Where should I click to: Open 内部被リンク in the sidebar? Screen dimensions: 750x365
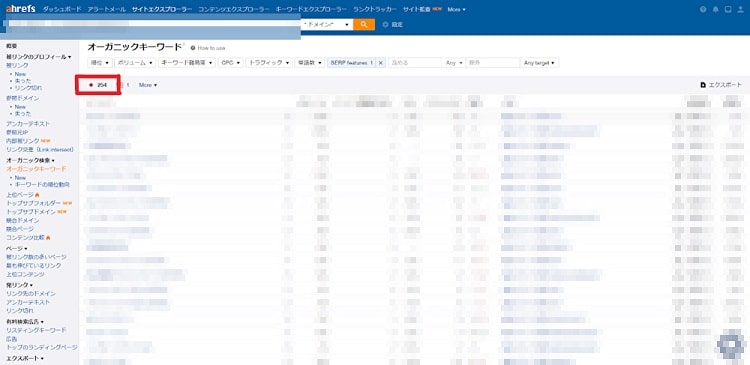(22, 141)
